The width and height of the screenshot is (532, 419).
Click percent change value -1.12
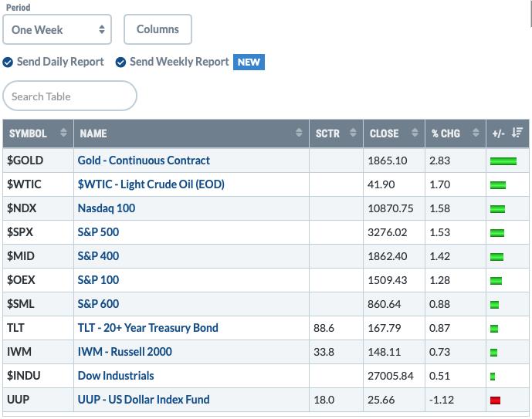coord(442,400)
